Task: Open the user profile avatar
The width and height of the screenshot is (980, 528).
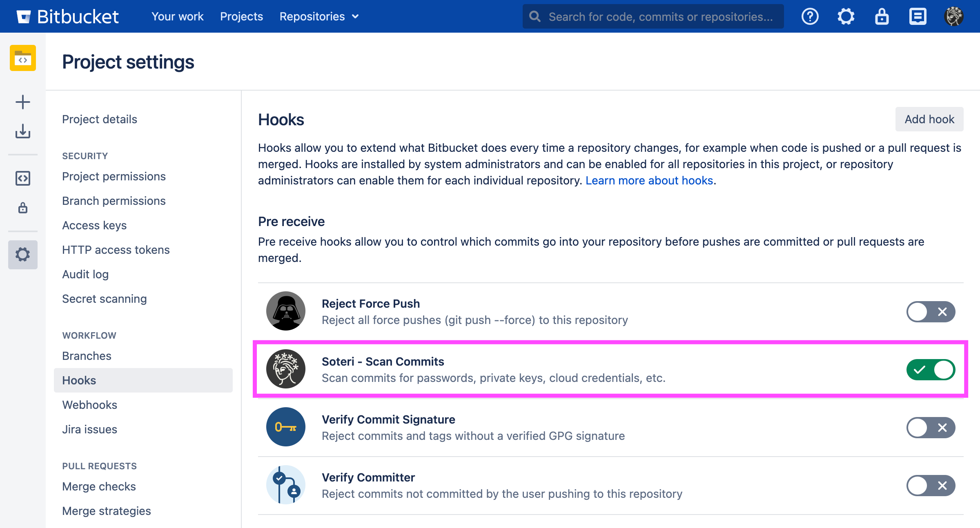Action: point(953,17)
